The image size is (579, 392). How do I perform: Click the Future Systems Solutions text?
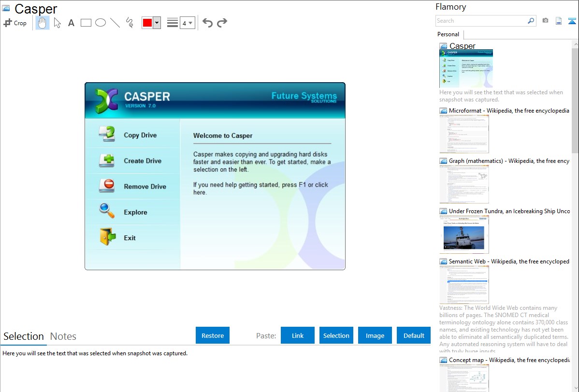coord(304,97)
